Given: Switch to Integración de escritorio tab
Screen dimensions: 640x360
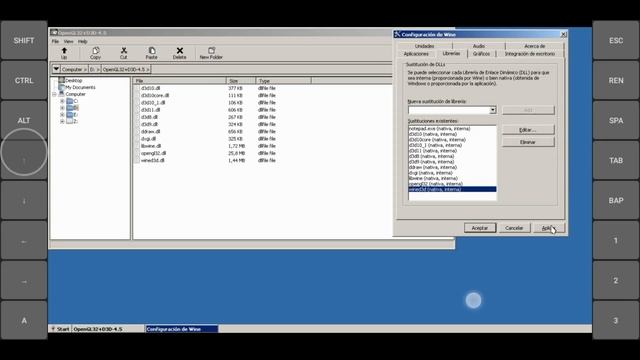Looking at the screenshot, I should point(530,54).
